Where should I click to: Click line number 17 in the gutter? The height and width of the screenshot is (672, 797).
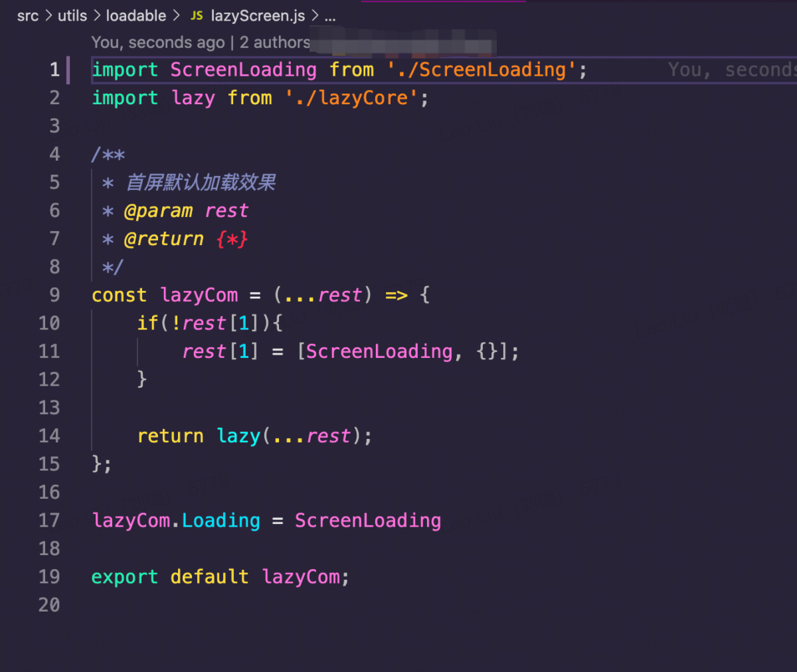coord(49,520)
